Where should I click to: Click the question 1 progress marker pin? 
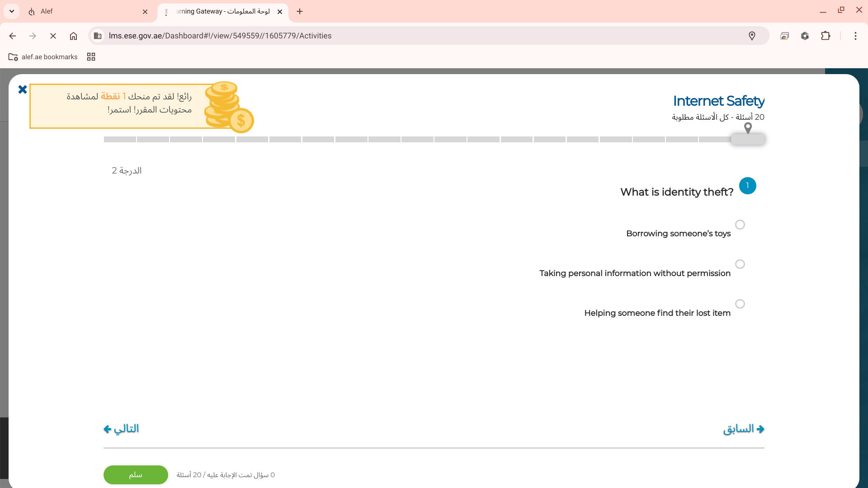748,128
